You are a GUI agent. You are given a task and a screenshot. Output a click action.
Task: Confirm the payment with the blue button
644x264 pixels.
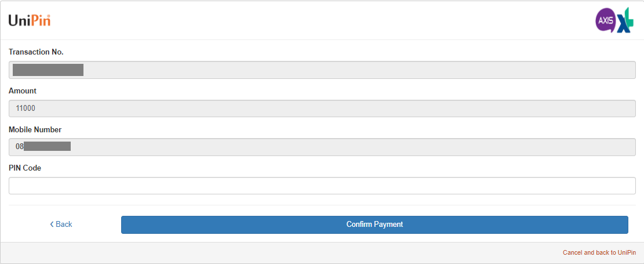click(x=374, y=225)
